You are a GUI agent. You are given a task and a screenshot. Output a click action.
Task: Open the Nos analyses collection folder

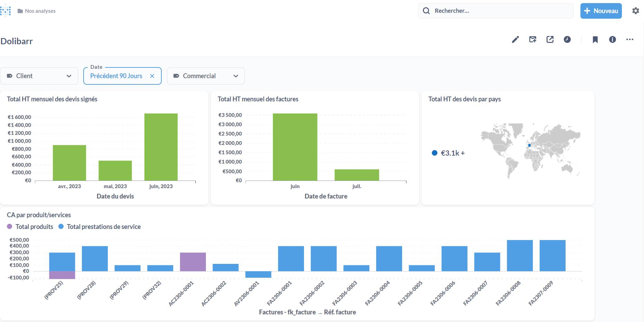37,11
